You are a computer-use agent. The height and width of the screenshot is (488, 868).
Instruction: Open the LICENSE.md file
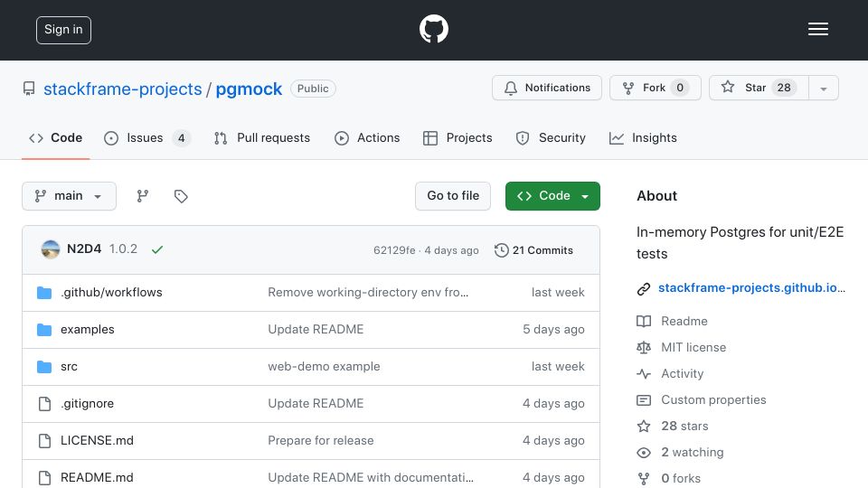(97, 440)
